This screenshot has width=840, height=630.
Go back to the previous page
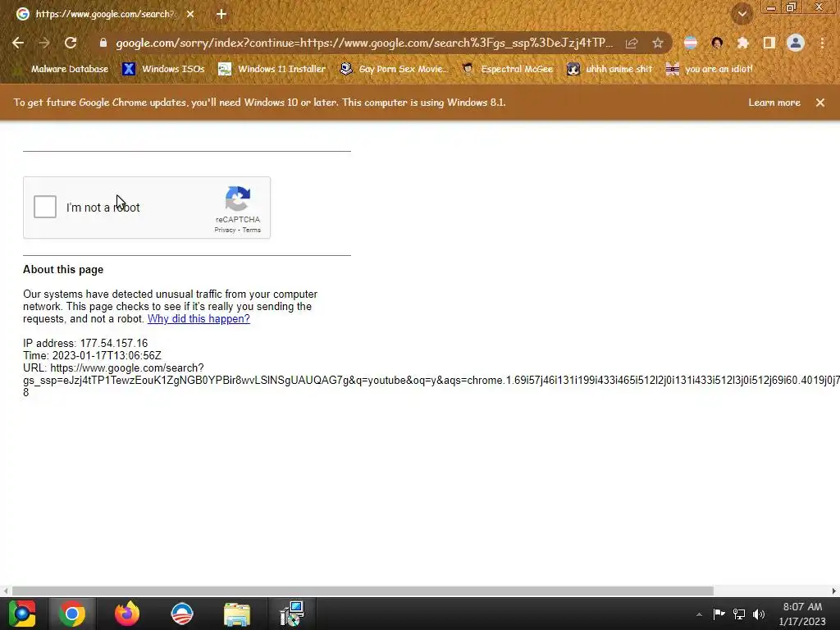click(18, 43)
